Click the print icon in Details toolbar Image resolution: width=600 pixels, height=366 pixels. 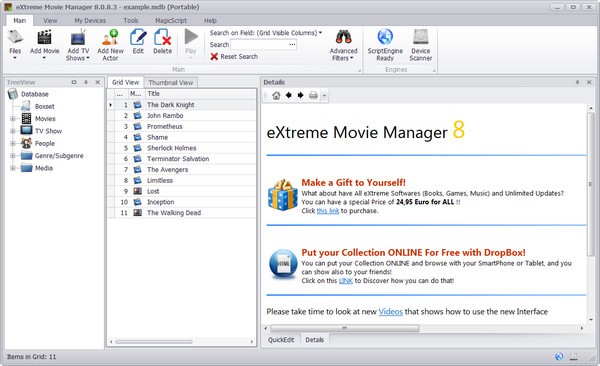(313, 95)
